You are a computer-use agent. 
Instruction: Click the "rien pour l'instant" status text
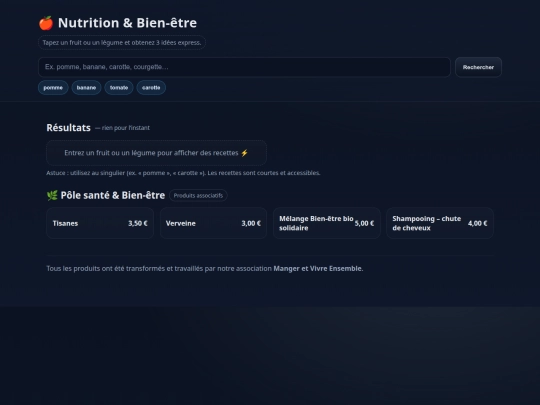122,128
